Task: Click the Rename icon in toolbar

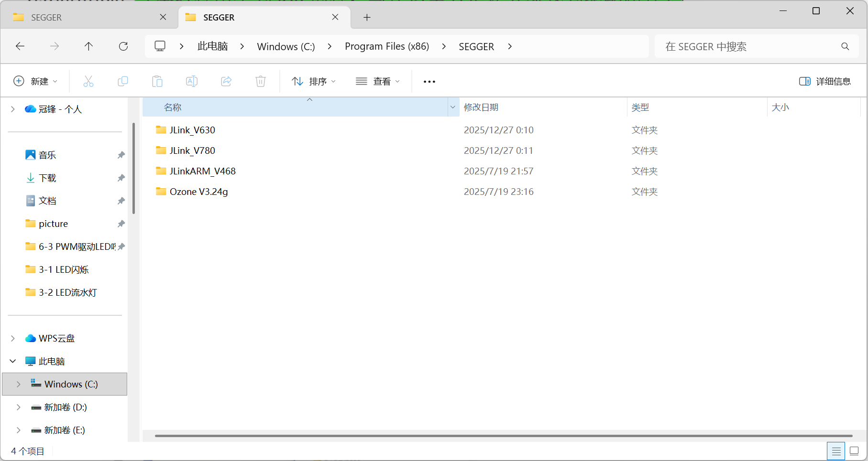Action: click(192, 81)
